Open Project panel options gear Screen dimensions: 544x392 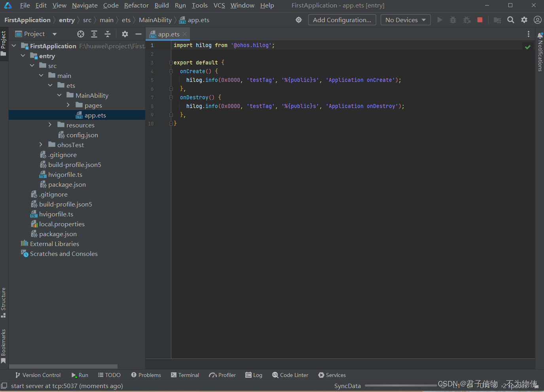pos(125,34)
